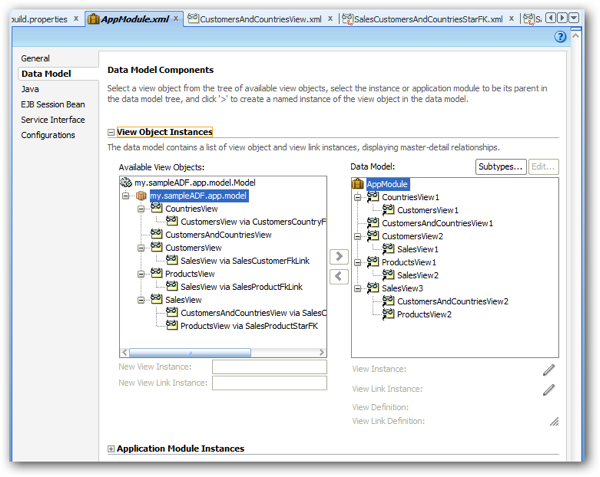Click the ProductsView1 instance icon
This screenshot has height=477, width=600.
click(x=373, y=262)
